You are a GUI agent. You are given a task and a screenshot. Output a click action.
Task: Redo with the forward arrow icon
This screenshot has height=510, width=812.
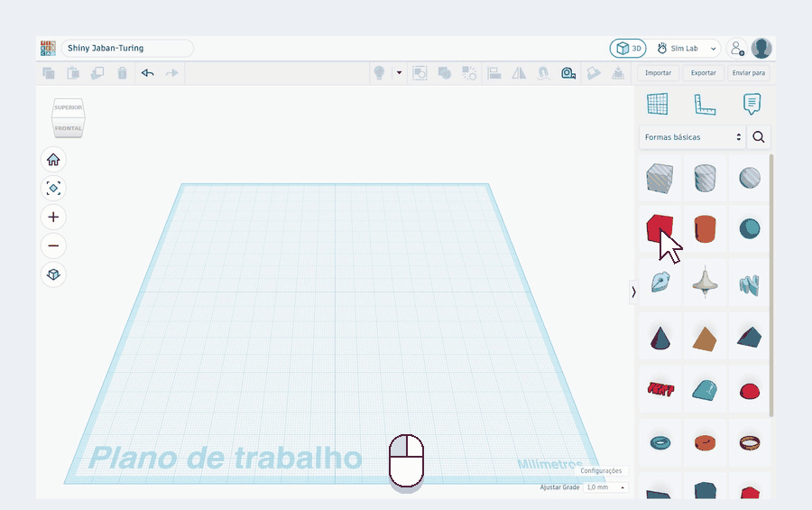pos(172,73)
